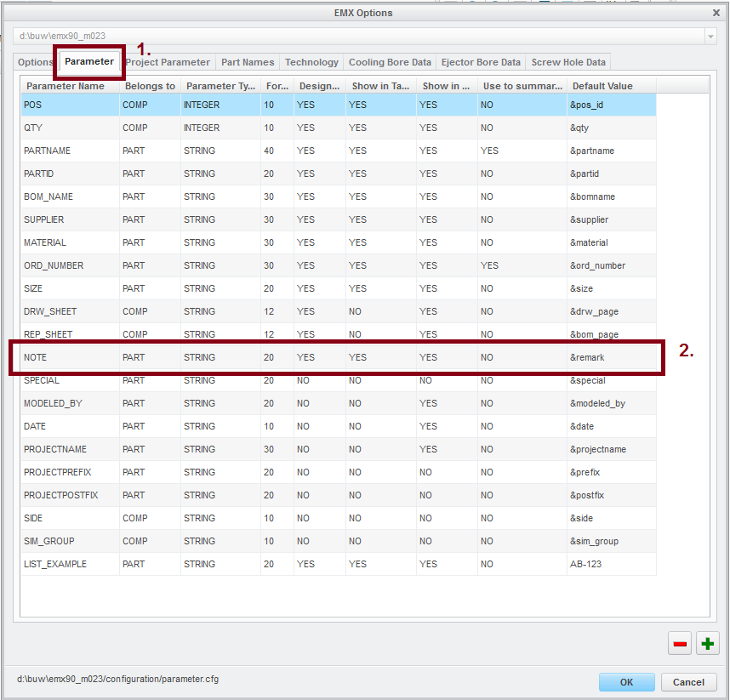The image size is (730, 700).
Task: Select the PROJECTPOSTFIX parameter name
Action: click(61, 495)
